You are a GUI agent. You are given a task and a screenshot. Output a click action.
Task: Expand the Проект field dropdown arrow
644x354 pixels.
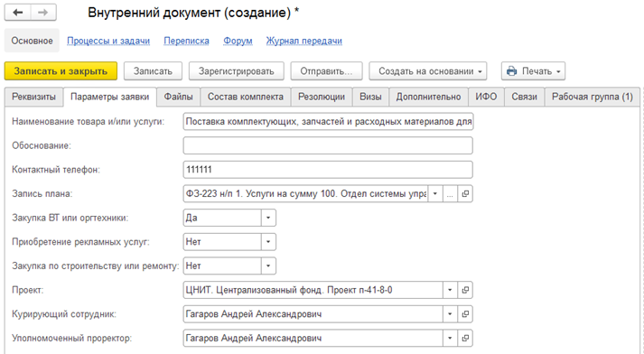[x=450, y=290]
